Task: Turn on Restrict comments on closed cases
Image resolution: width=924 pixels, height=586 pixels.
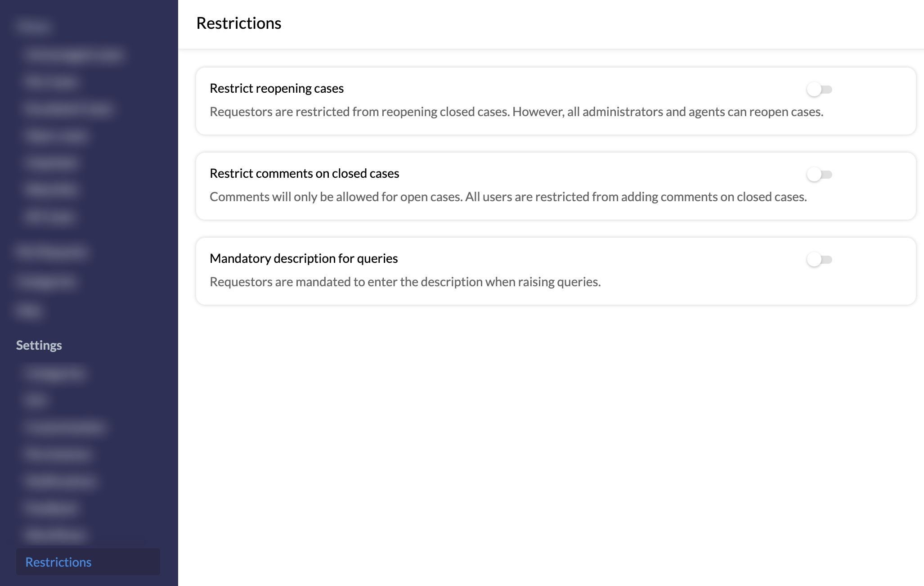Action: coord(819,175)
